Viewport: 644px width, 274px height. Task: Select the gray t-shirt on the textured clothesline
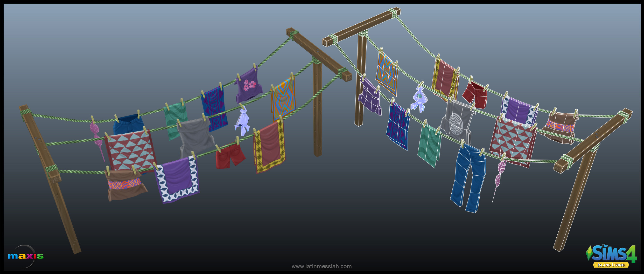click(x=196, y=138)
